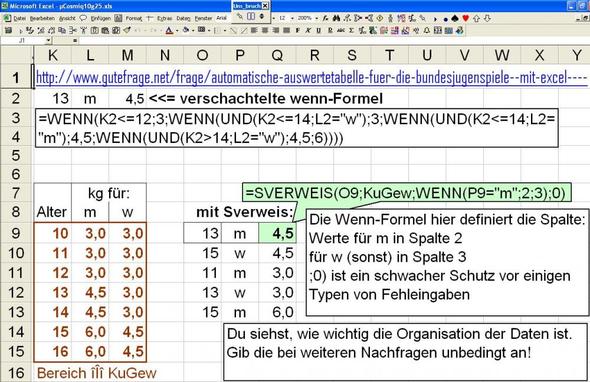590x382 pixels.
Task: Select green cell Q9 showing 4,5
Action: tap(277, 233)
